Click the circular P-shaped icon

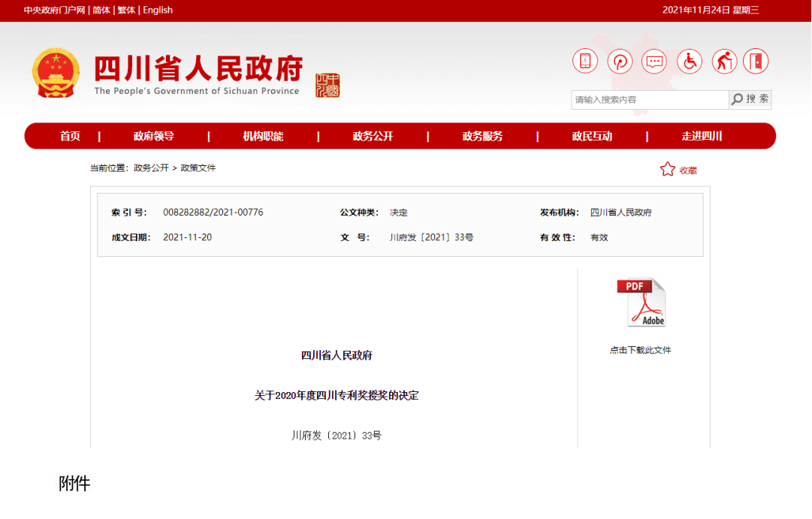click(620, 61)
